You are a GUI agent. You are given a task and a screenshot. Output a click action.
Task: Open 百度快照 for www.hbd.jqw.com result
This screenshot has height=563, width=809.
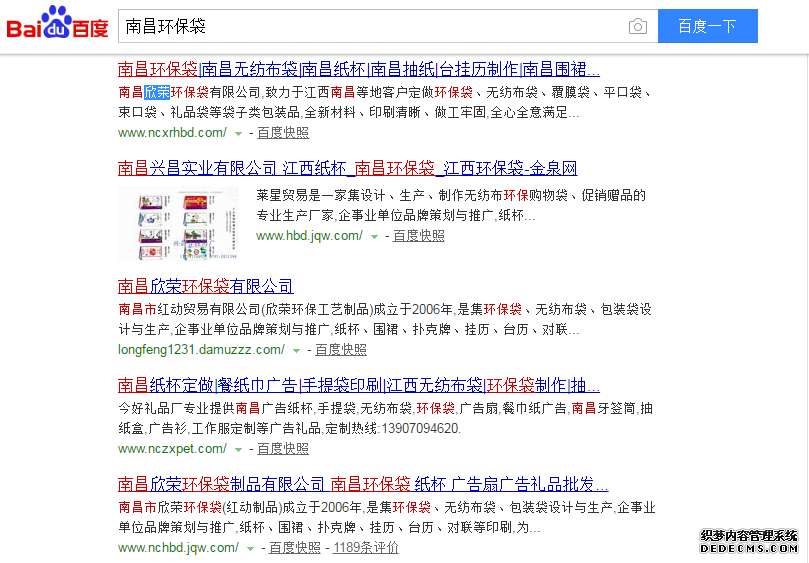pos(418,236)
